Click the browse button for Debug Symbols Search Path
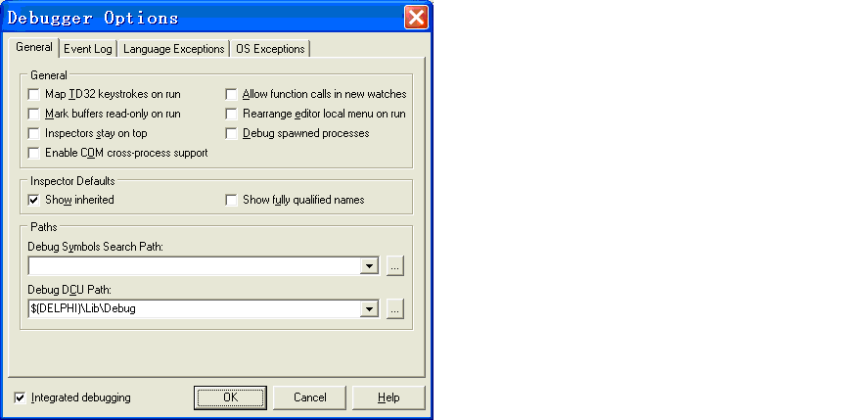Viewport: 868px width, 420px height. click(x=394, y=266)
